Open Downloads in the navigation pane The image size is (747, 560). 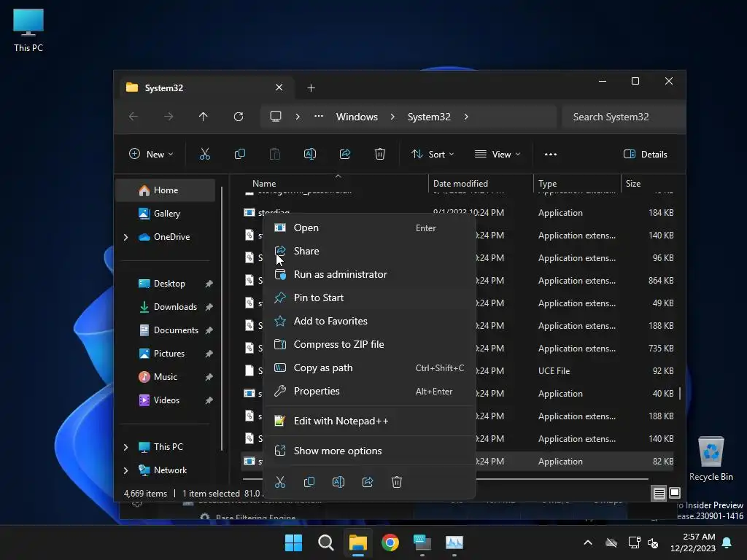166,307
